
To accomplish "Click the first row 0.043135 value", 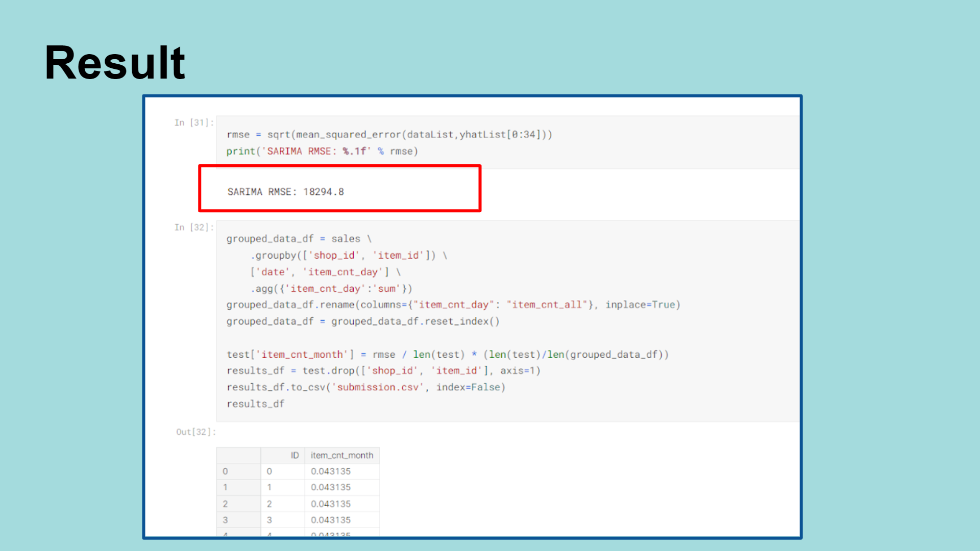I will click(x=331, y=471).
